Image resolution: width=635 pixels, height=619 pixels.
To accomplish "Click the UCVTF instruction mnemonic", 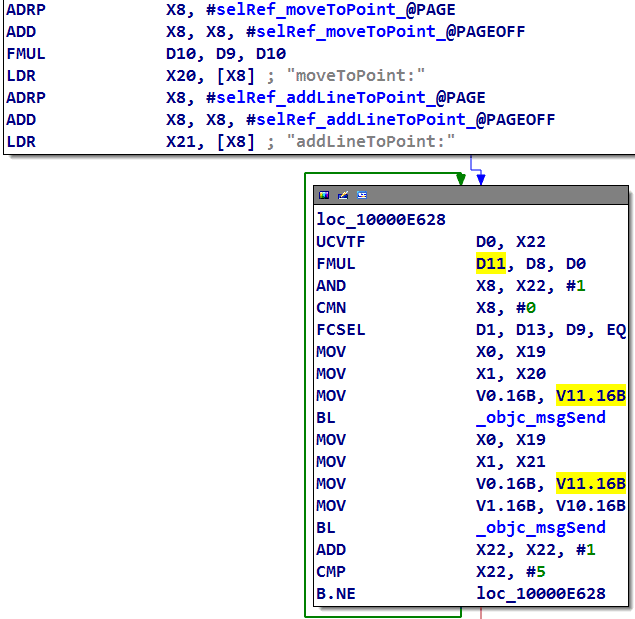I will [x=340, y=242].
